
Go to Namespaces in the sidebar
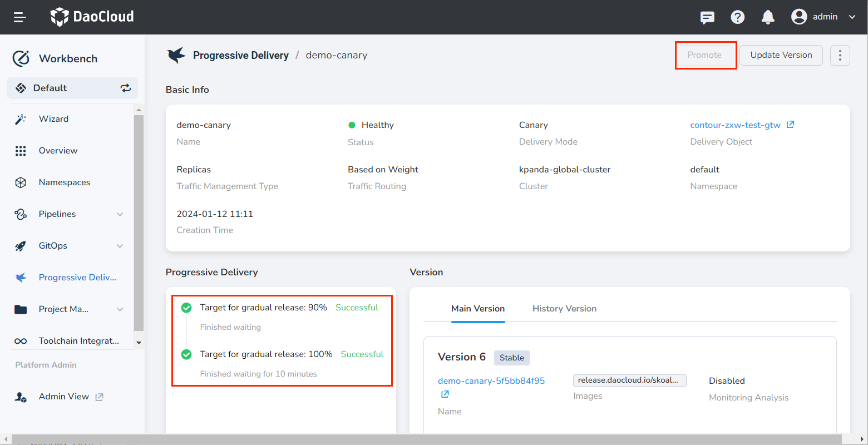point(64,182)
